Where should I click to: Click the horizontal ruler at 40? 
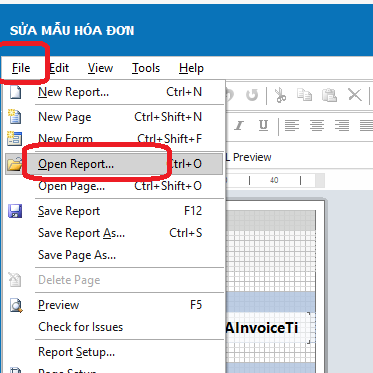click(274, 180)
